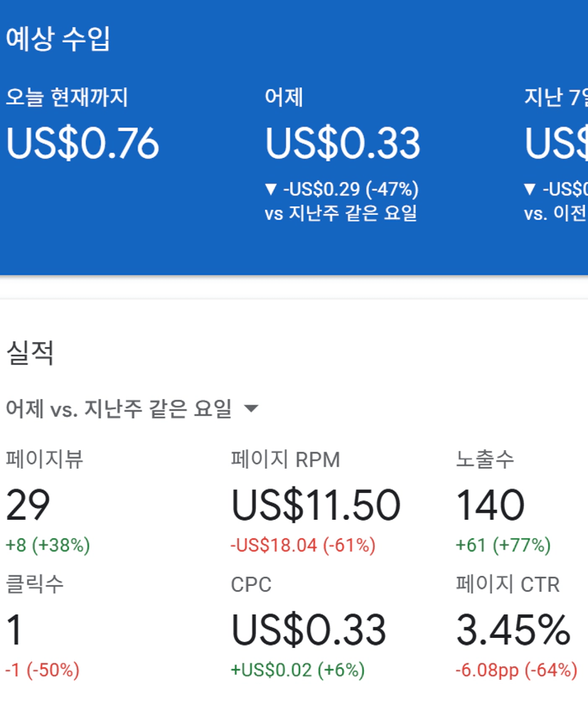Select the 페이지 RPM value US$11.50
The height and width of the screenshot is (704, 588).
316,505
